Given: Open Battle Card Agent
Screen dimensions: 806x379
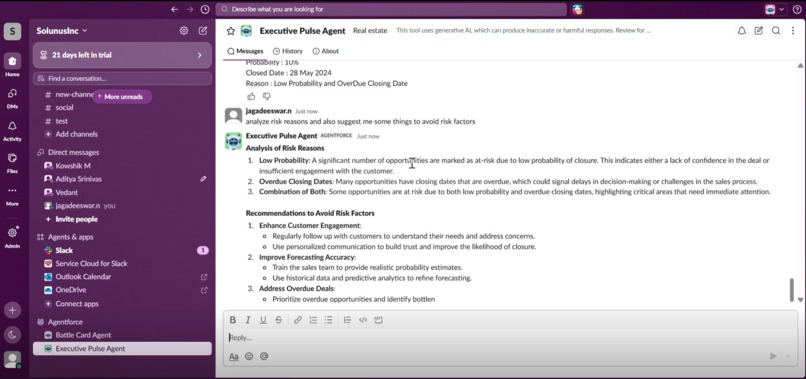Looking at the screenshot, I should coord(83,335).
